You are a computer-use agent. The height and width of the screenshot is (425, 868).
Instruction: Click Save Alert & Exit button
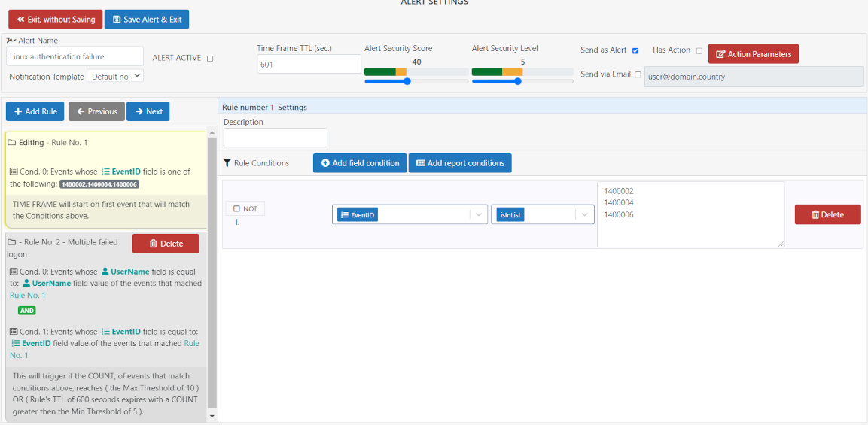click(x=147, y=19)
